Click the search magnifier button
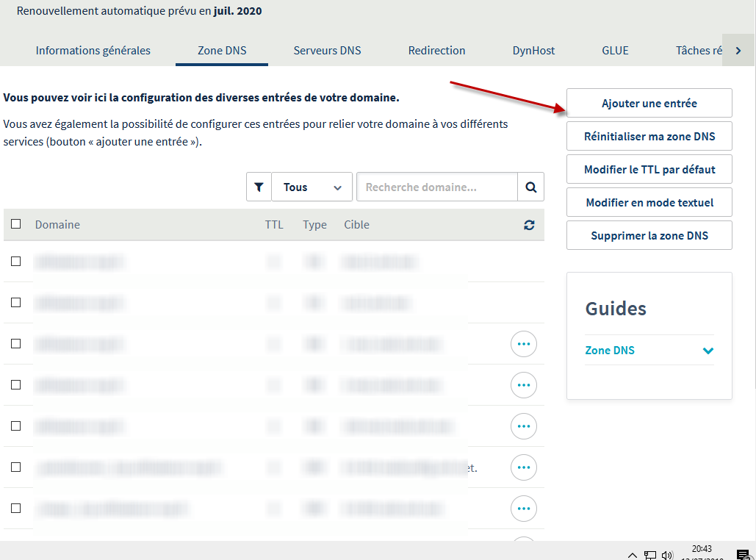Image resolution: width=756 pixels, height=560 pixels. (x=530, y=187)
